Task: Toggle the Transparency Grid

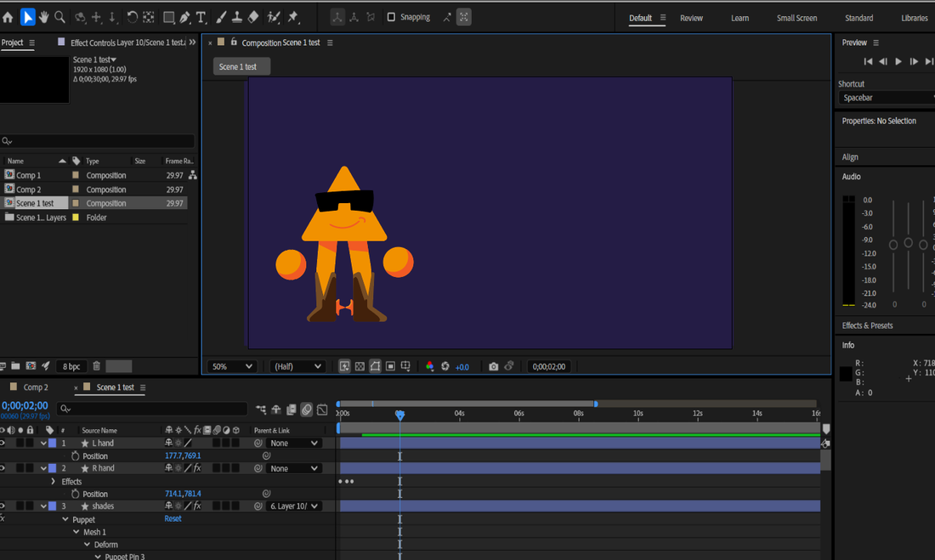Action: click(360, 366)
